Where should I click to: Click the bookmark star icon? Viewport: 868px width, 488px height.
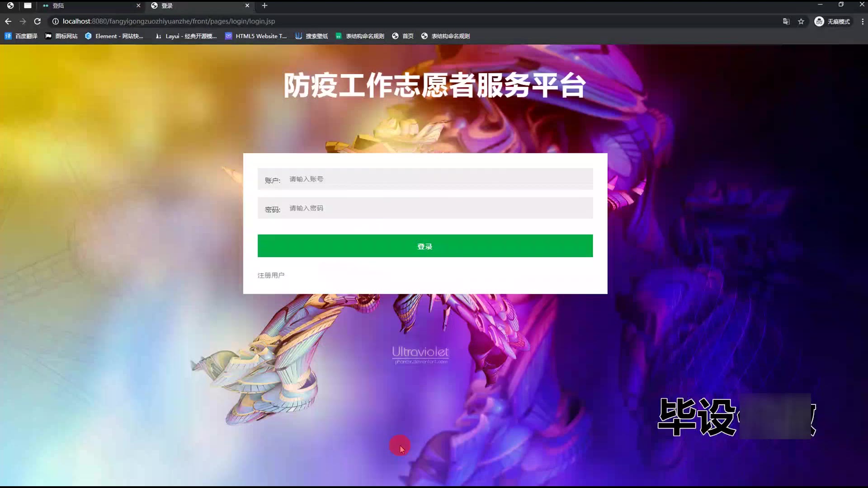pyautogui.click(x=801, y=21)
